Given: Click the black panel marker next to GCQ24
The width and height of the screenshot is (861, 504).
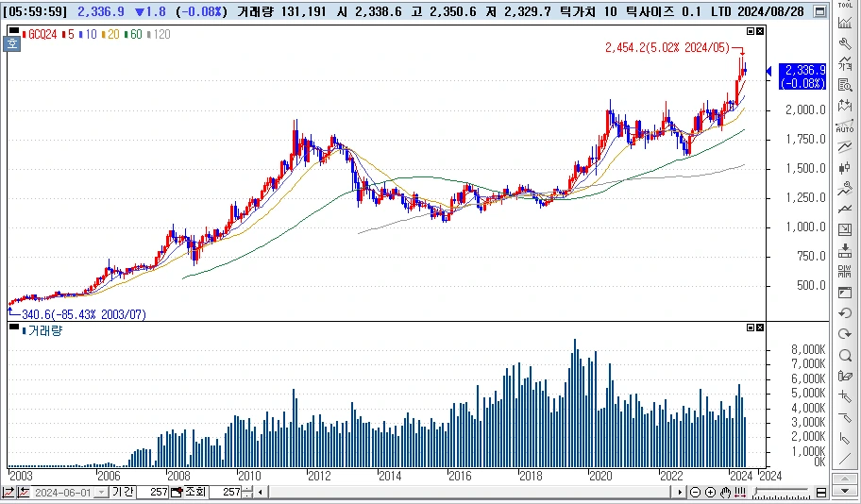Looking at the screenshot, I should tap(14, 31).
